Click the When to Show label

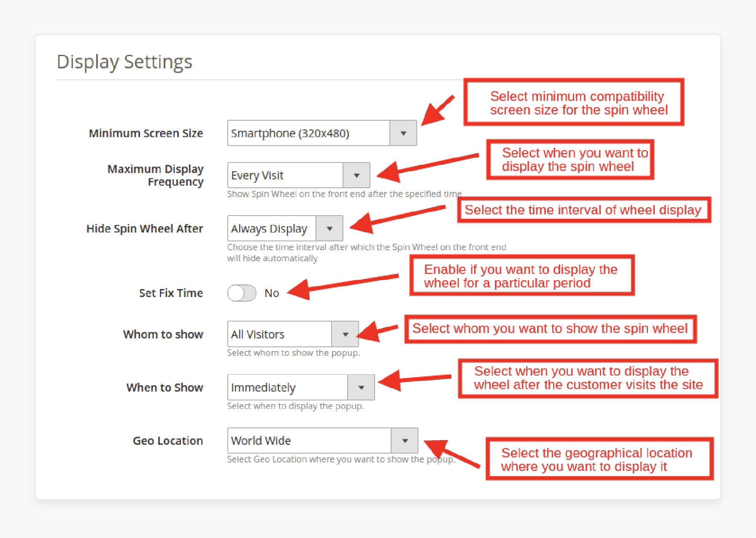pyautogui.click(x=165, y=387)
